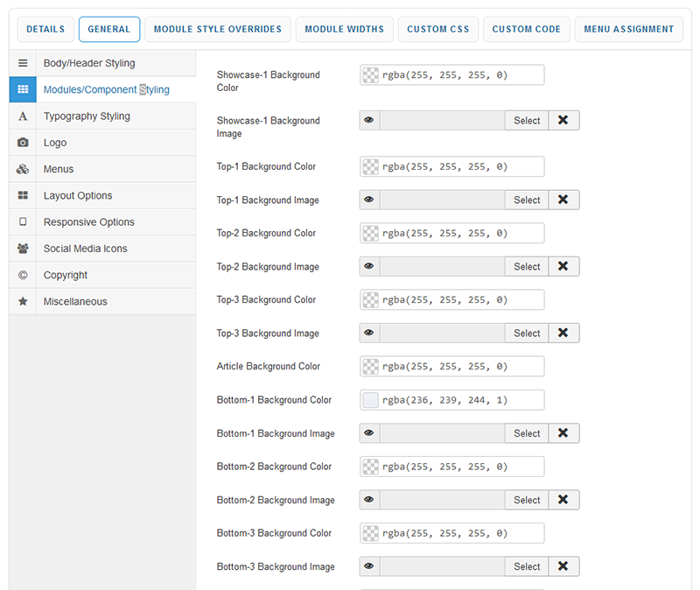Open the Copyright settings section
The height and width of the screenshot is (590, 700).
66,275
